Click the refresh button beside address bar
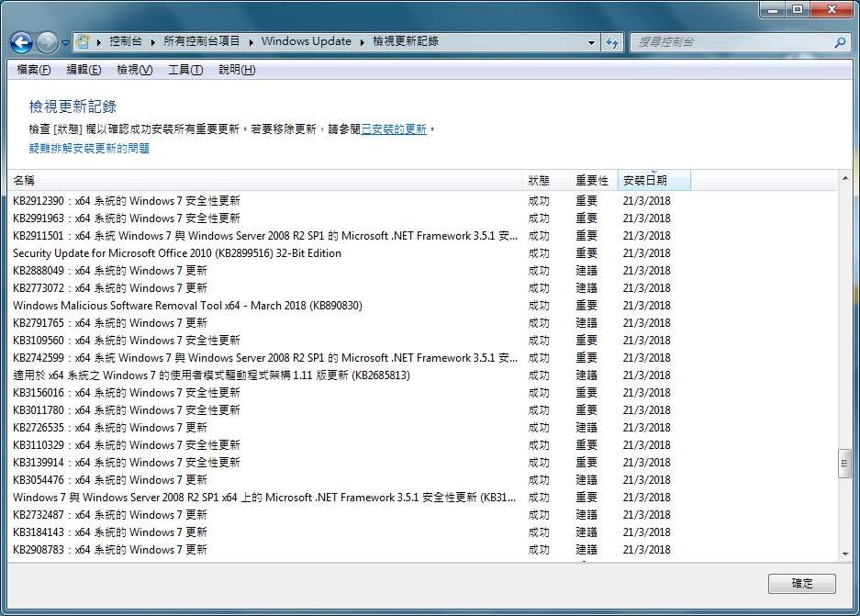Image resolution: width=860 pixels, height=616 pixels. 611,41
